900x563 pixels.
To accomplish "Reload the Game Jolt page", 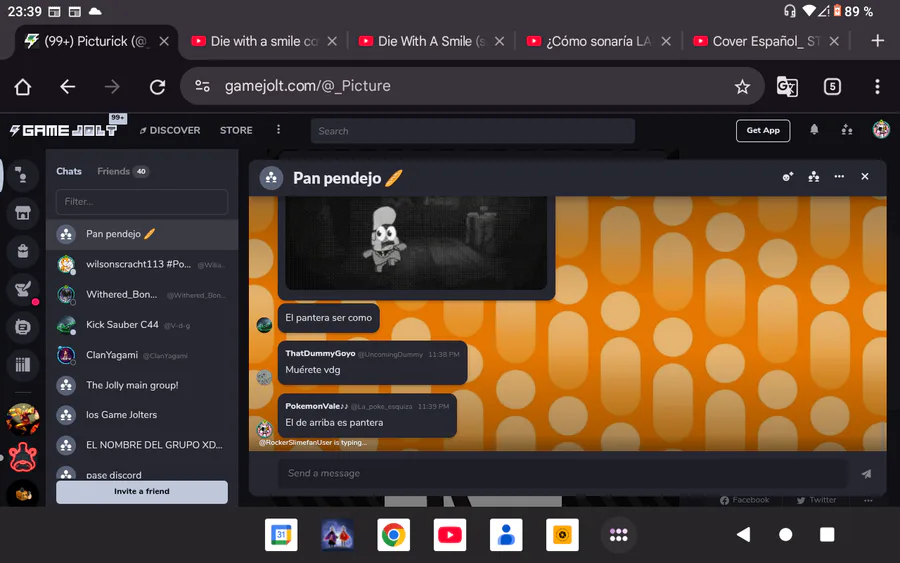I will [x=157, y=87].
